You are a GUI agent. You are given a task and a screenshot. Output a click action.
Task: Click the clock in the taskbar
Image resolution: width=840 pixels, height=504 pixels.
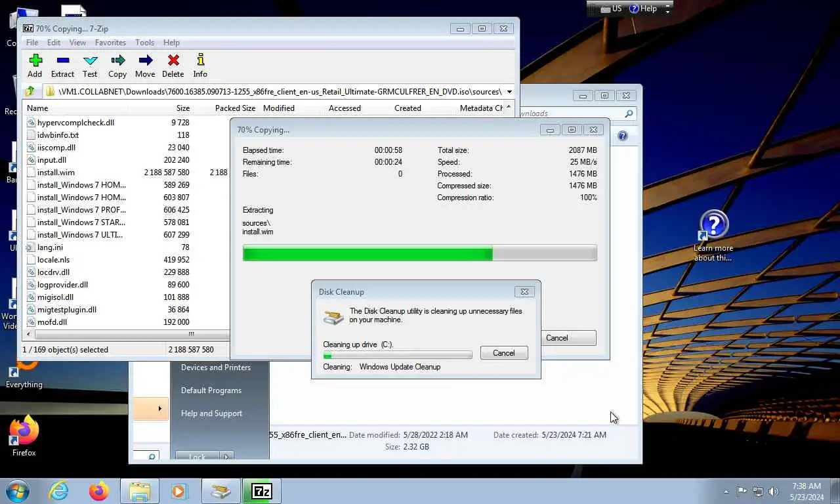click(x=807, y=492)
